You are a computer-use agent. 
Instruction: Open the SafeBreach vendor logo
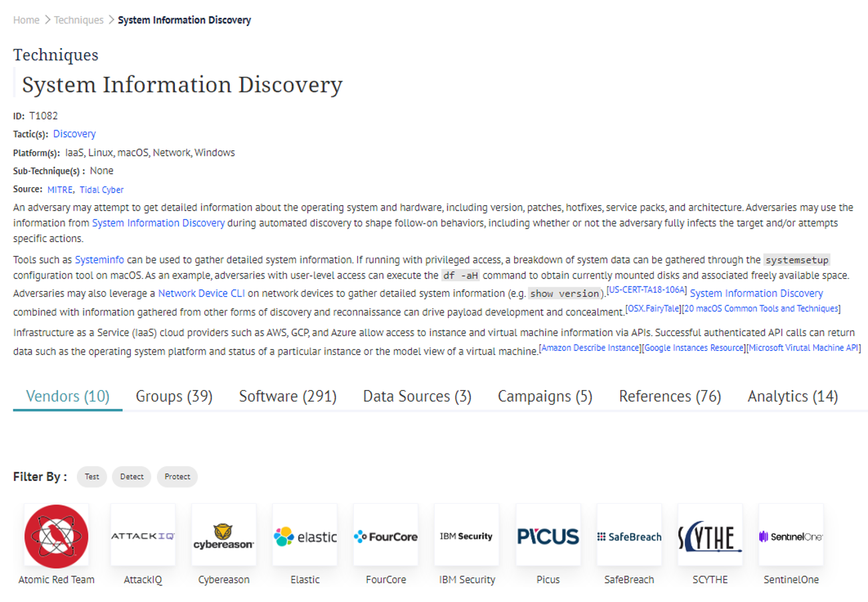[x=629, y=536]
